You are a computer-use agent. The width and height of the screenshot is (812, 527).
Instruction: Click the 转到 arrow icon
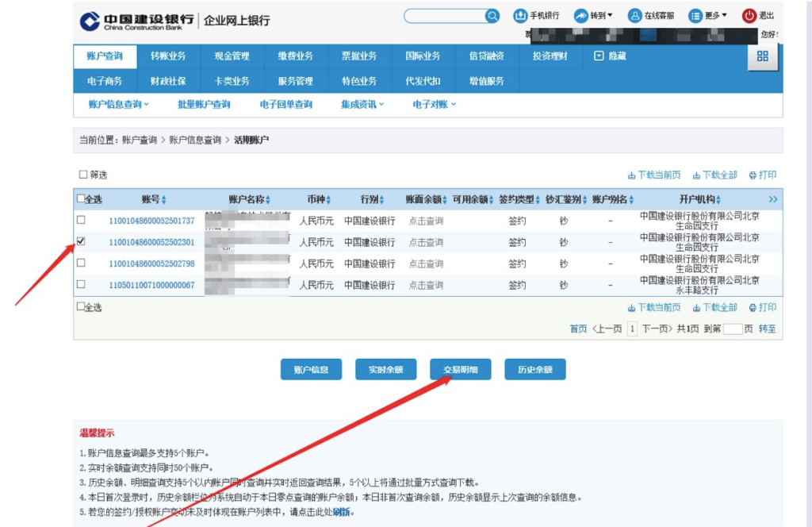[581, 16]
